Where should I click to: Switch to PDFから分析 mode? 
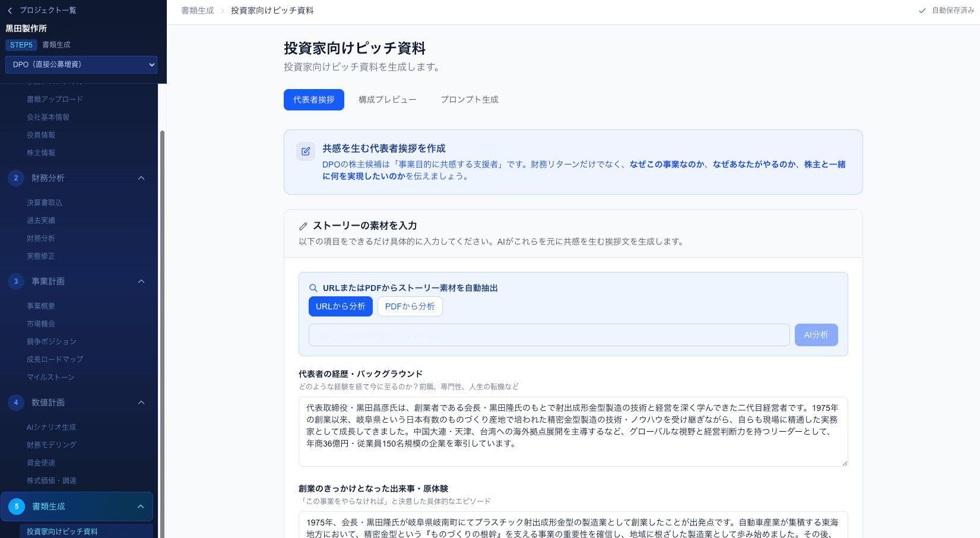coord(410,306)
